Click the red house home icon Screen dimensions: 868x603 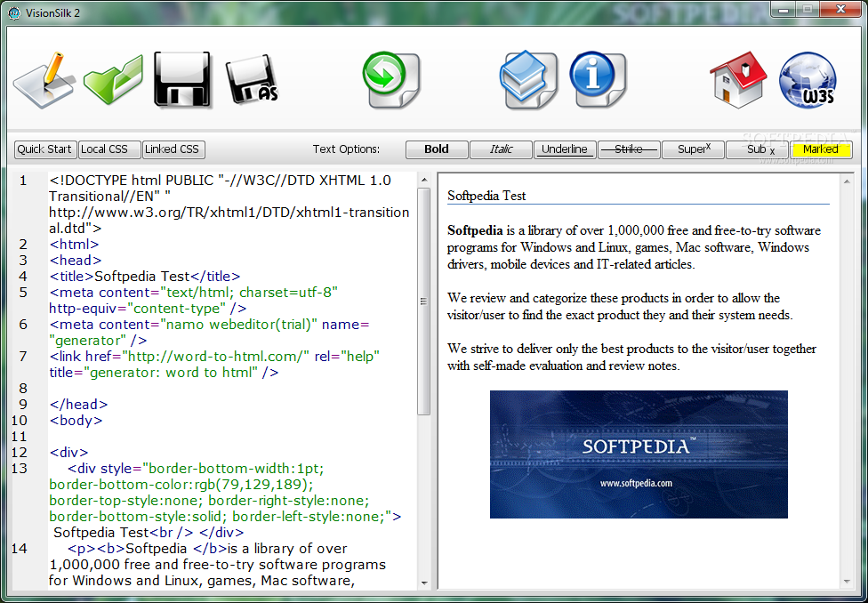tap(738, 79)
